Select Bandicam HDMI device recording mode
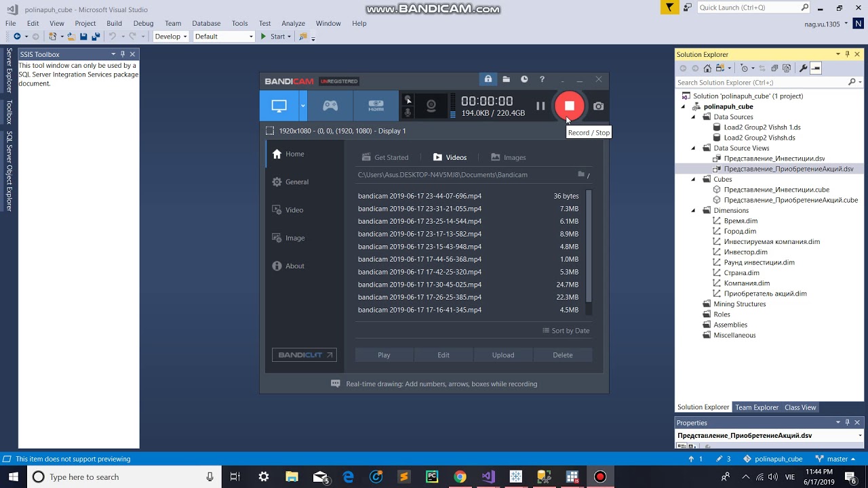Viewport: 868px width, 488px height. click(x=376, y=106)
